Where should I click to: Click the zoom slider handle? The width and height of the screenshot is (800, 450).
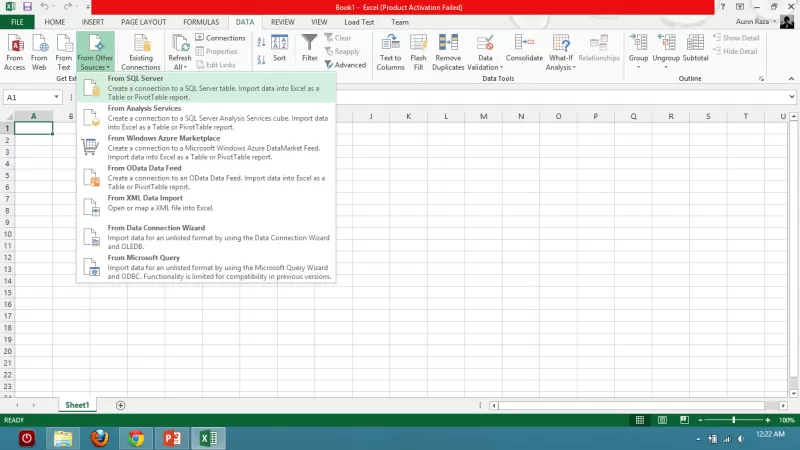click(734, 420)
